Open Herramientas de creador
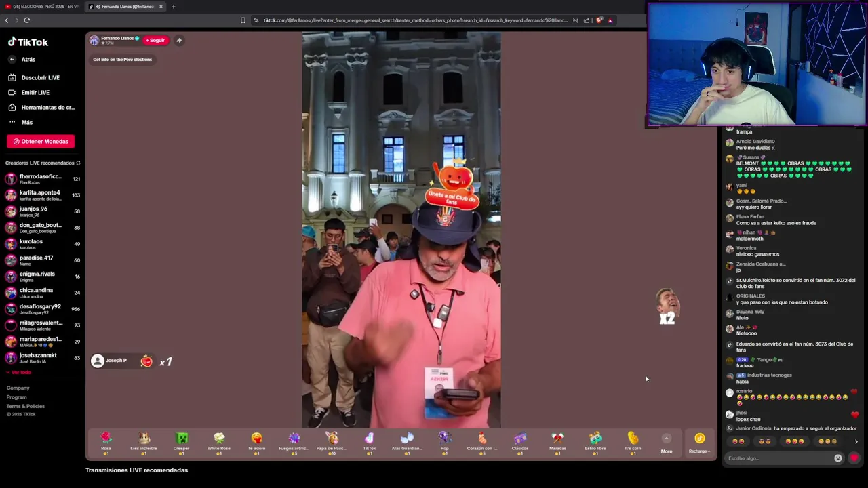The height and width of the screenshot is (488, 868). pyautogui.click(x=41, y=108)
